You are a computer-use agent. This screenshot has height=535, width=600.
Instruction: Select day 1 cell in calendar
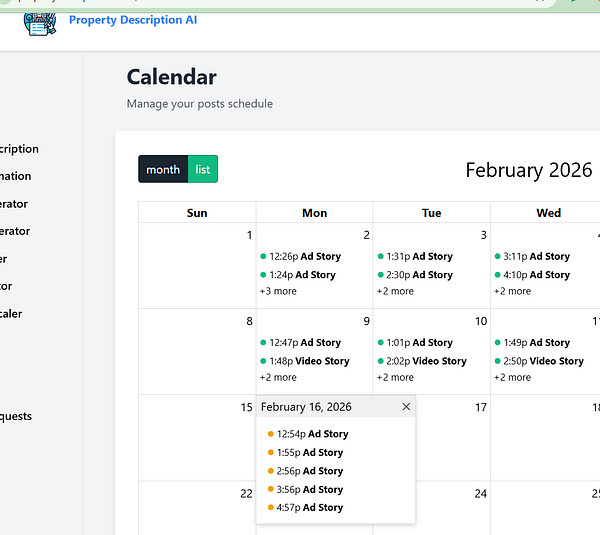click(197, 266)
